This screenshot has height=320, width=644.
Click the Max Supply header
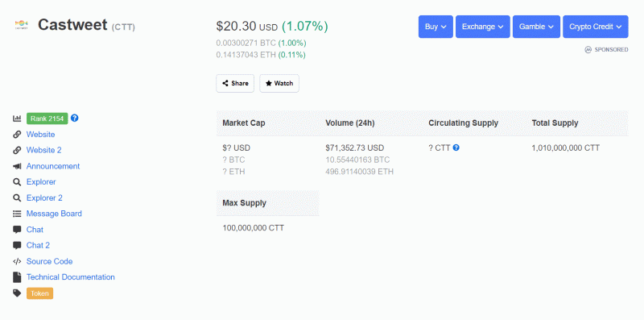(x=245, y=203)
